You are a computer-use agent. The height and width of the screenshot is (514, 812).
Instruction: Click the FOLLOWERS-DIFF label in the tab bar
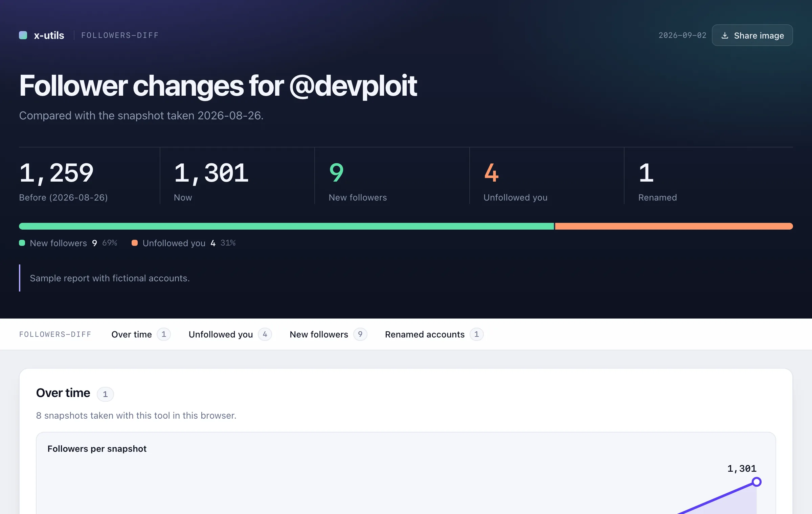point(55,334)
